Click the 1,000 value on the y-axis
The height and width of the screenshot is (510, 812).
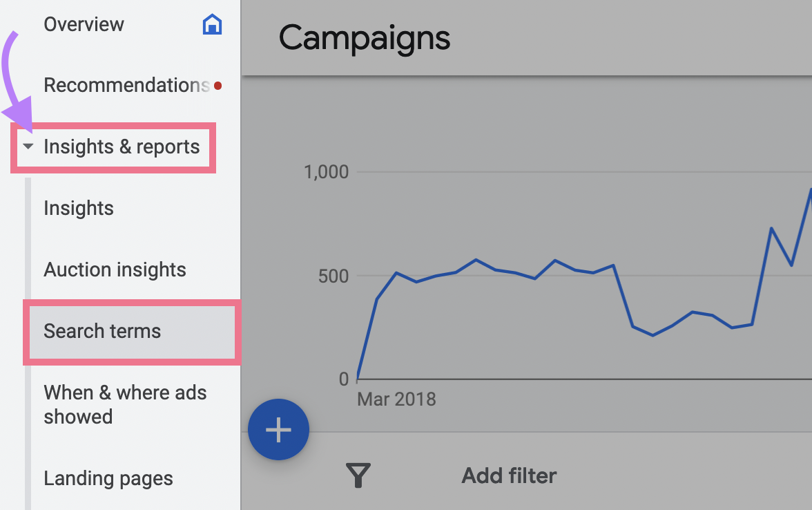pyautogui.click(x=327, y=171)
